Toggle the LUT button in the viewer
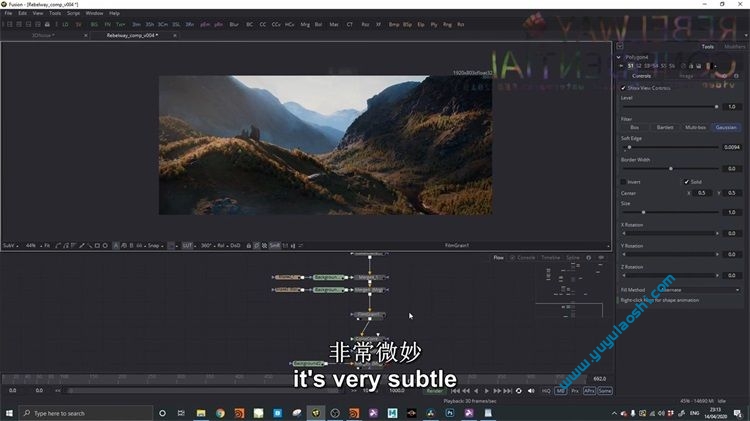 187,245
